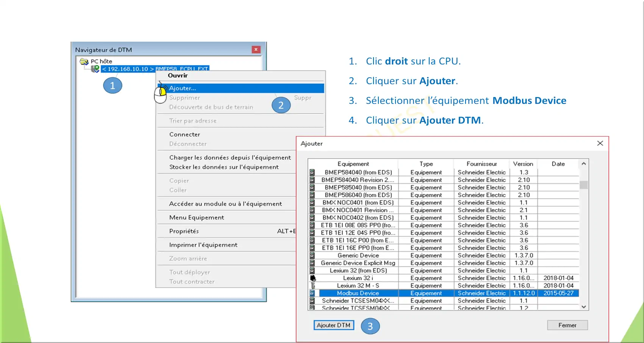Sort list by Equipement column header
The height and width of the screenshot is (343, 644).
(x=353, y=164)
